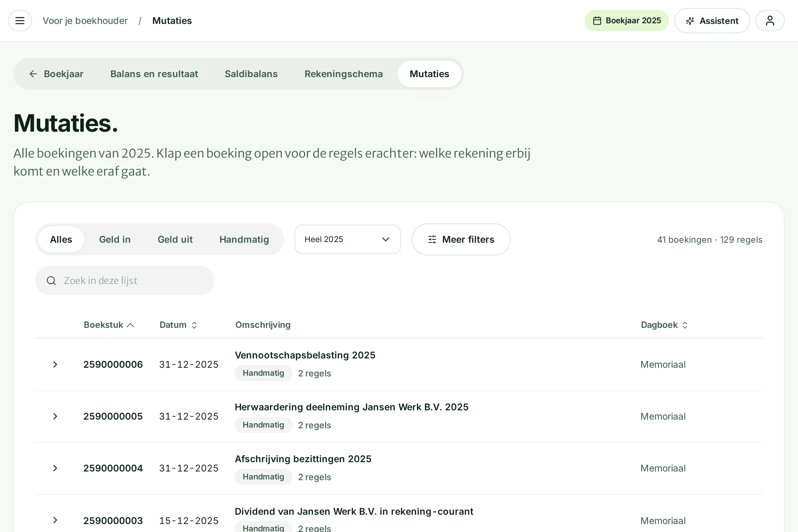Filter by Geld in

(x=115, y=239)
